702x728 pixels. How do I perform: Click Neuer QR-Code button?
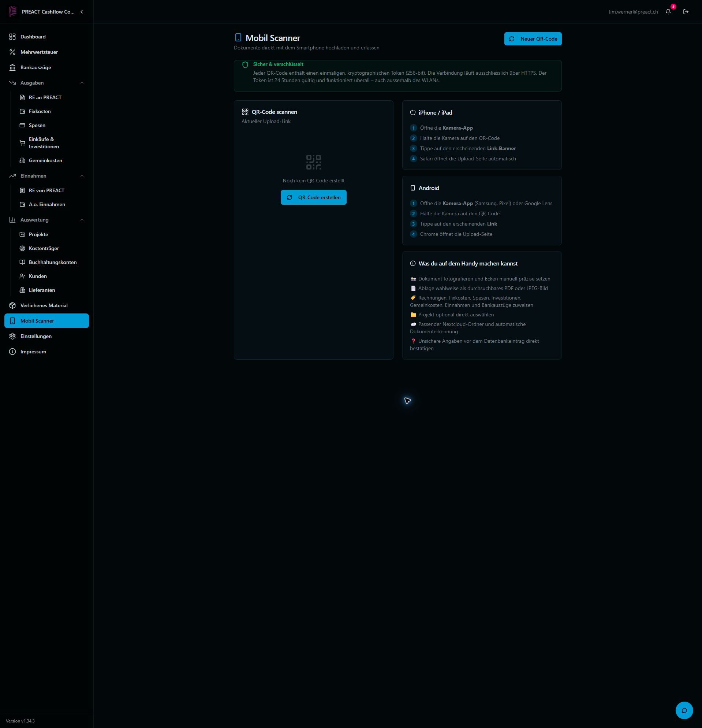tap(533, 39)
